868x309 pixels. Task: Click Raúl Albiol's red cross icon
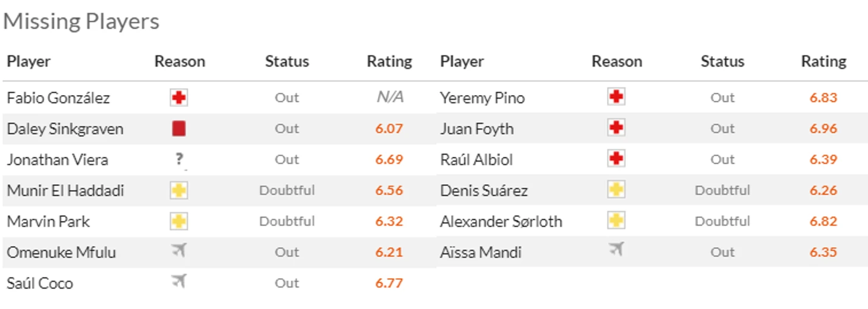click(x=616, y=158)
